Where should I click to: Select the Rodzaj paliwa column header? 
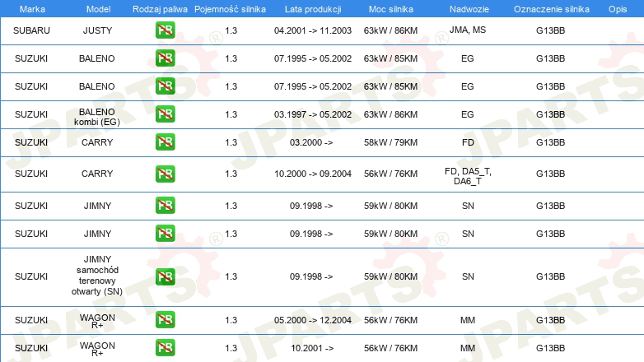pyautogui.click(x=160, y=9)
